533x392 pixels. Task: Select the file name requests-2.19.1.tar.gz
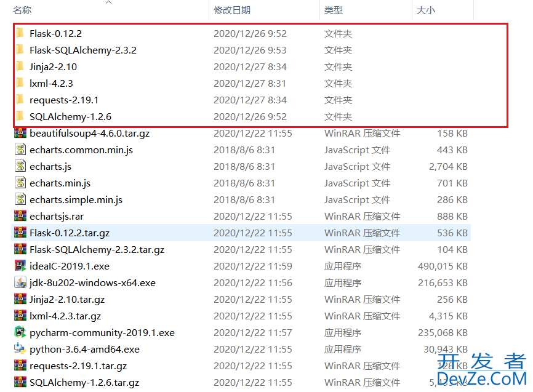pyautogui.click(x=78, y=366)
